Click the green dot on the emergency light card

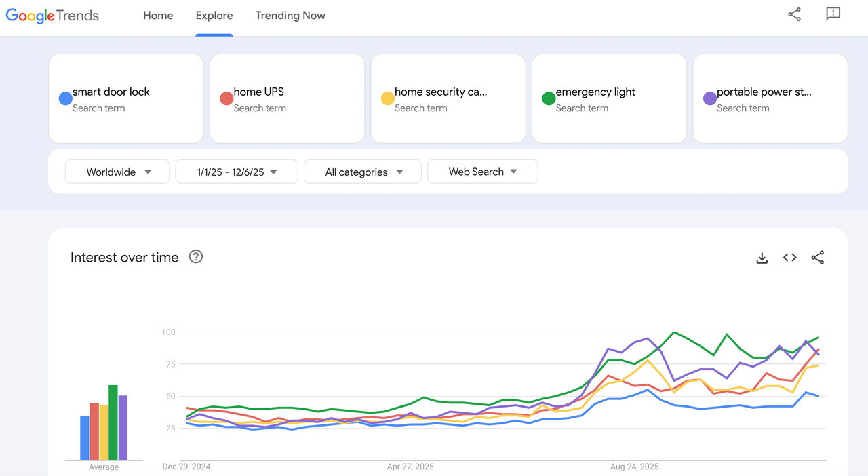548,98
